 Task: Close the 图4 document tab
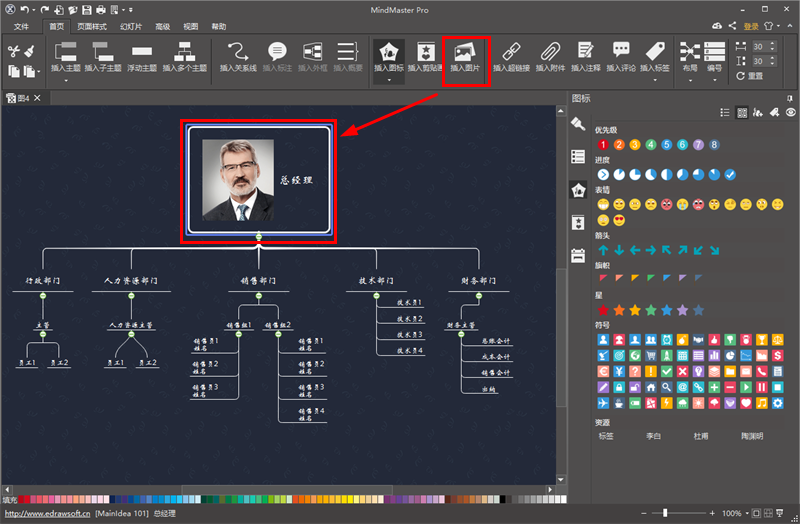click(x=37, y=98)
